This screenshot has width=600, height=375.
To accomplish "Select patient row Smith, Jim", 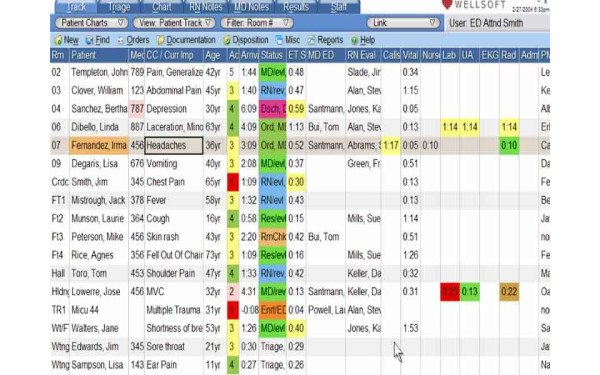I will click(300, 182).
